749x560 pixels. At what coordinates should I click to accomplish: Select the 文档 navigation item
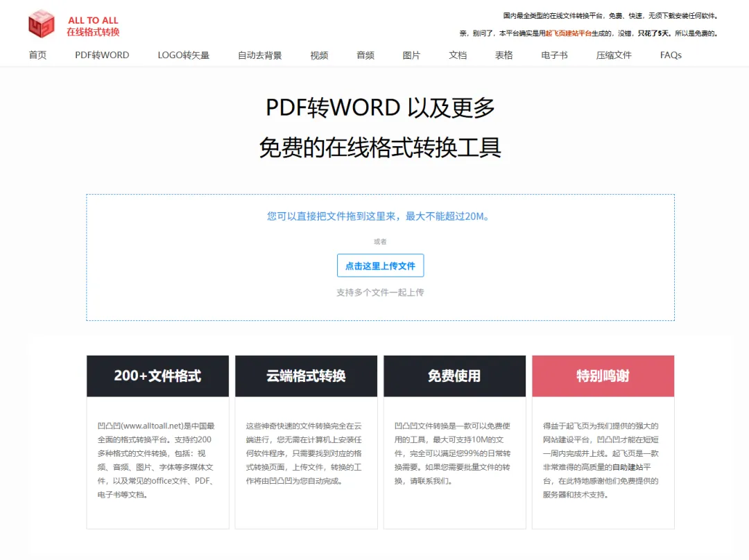click(x=458, y=55)
